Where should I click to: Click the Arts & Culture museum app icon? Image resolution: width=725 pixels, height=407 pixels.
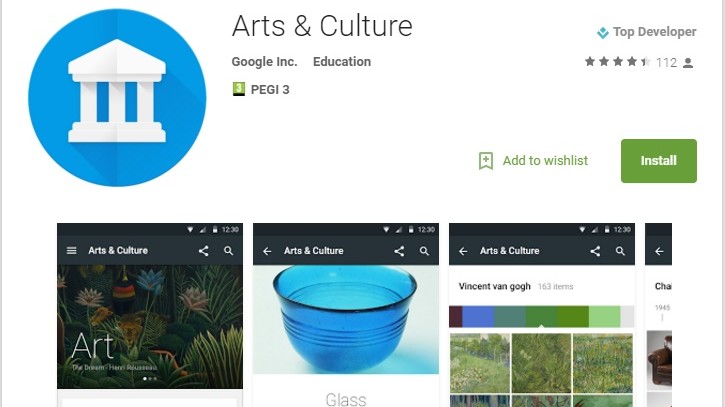[x=117, y=98]
